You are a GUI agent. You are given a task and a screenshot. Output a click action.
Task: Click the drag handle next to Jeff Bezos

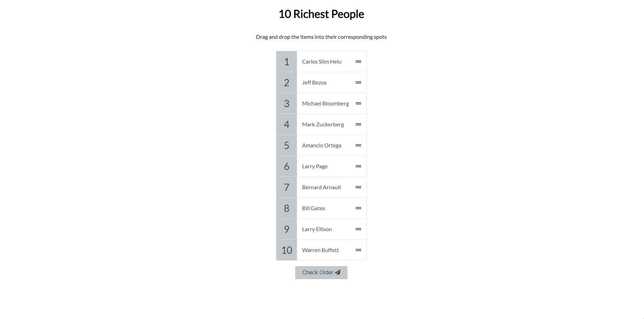tap(358, 83)
